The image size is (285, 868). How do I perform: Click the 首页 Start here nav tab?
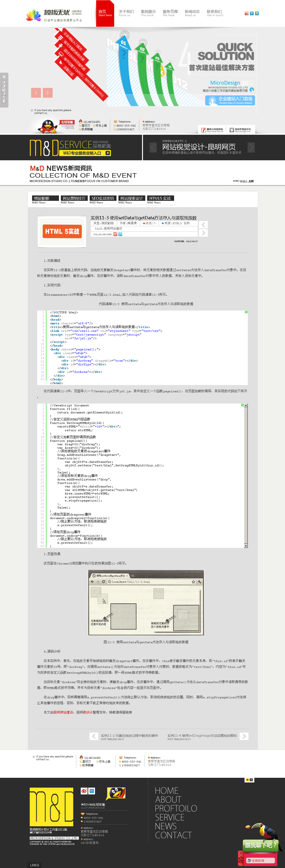105,14
